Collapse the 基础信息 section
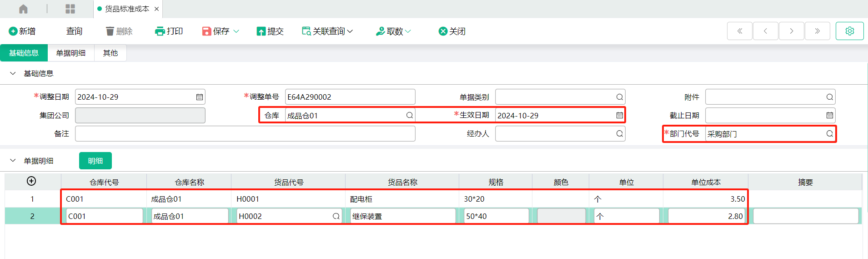Viewport: 868px width, 259px height. point(13,73)
